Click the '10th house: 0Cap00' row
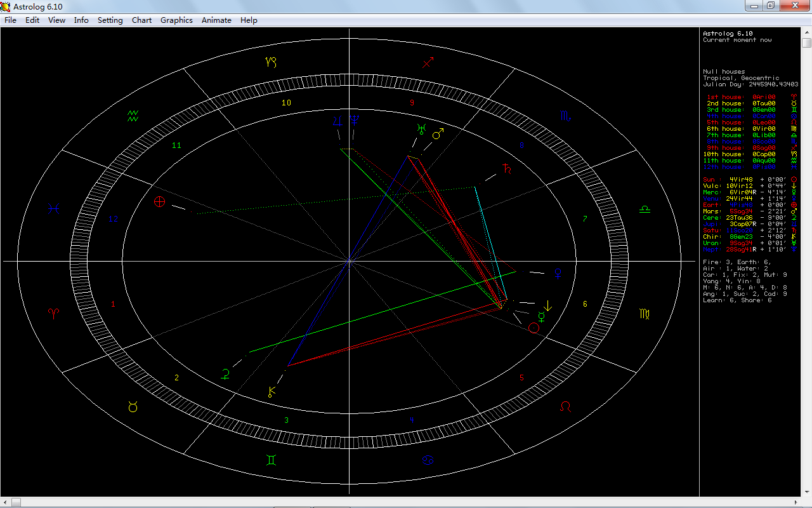Image resolution: width=812 pixels, height=508 pixels. [750, 154]
